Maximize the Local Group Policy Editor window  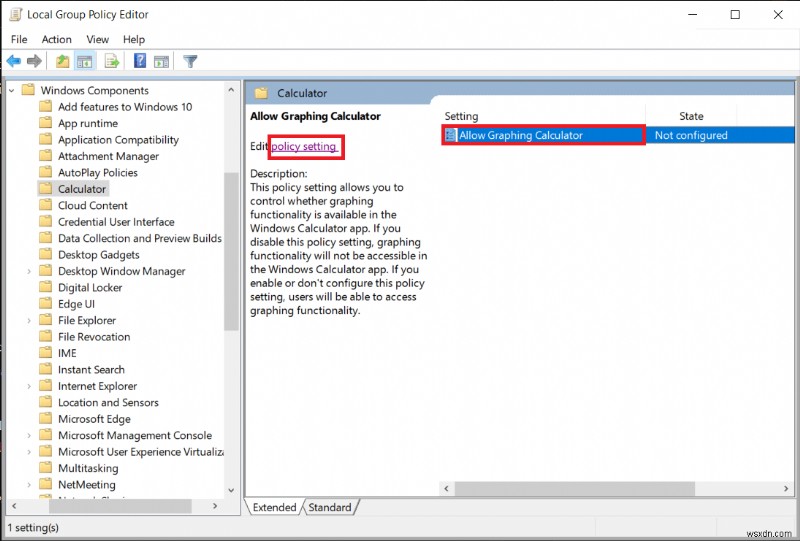(735, 14)
